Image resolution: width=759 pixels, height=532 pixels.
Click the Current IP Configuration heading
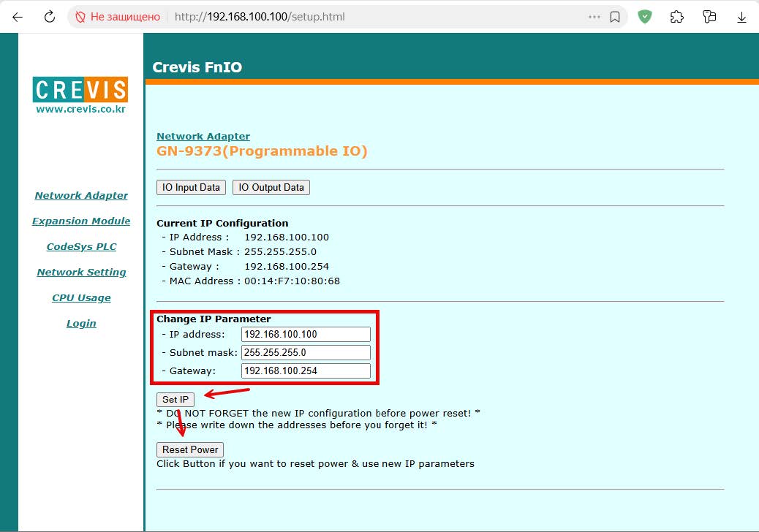point(222,224)
